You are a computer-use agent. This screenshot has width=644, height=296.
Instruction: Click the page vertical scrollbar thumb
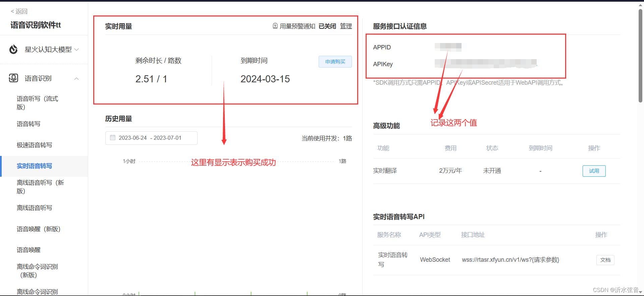pyautogui.click(x=640, y=55)
